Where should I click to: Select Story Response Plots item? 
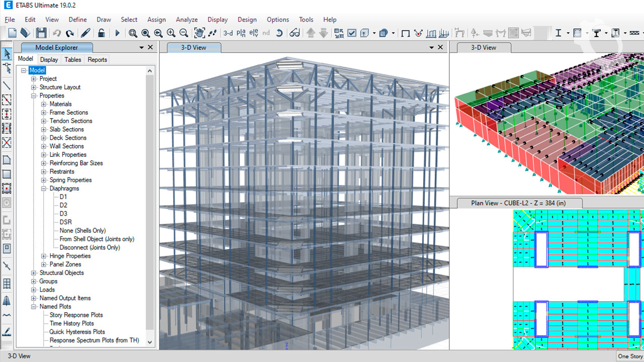coord(76,315)
